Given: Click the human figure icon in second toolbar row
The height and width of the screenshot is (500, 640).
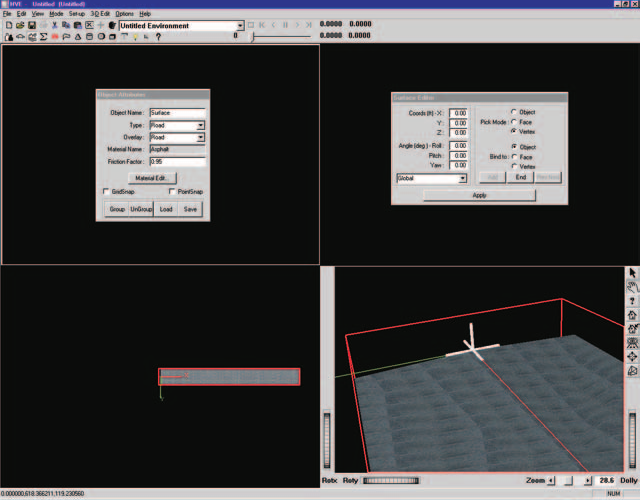Looking at the screenshot, I should [9, 37].
